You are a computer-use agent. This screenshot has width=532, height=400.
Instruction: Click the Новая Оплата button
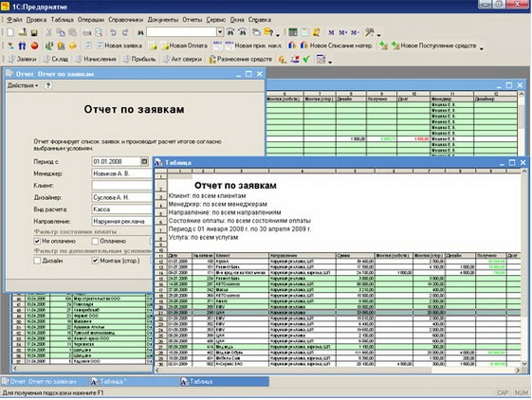(184, 45)
